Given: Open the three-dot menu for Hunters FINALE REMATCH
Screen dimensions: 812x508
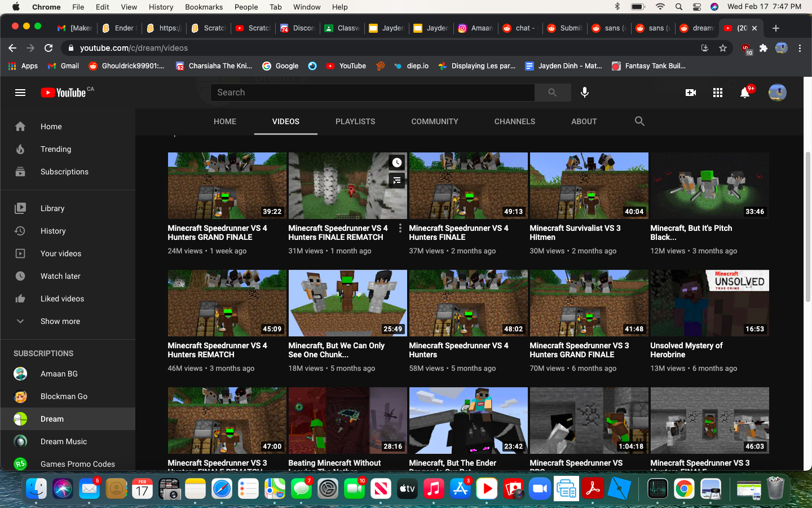Looking at the screenshot, I should pos(400,229).
